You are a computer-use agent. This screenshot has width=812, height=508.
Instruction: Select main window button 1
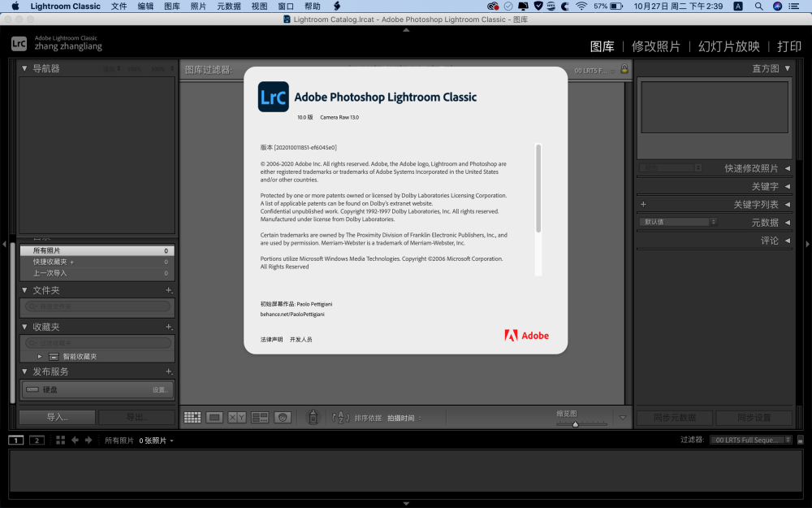[x=16, y=440]
